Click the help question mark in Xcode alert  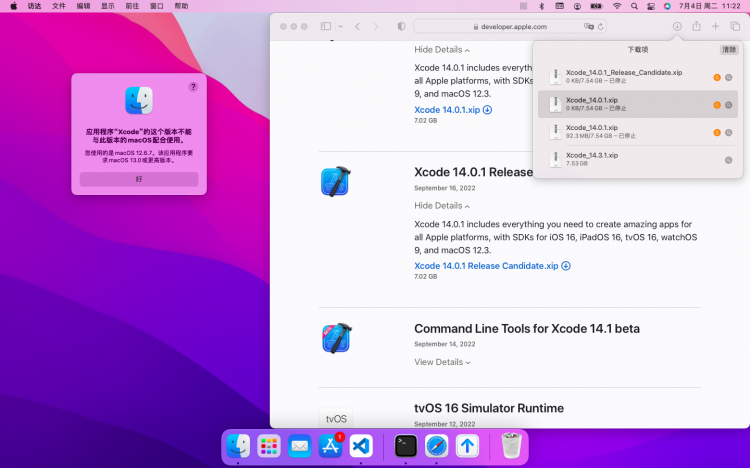tap(193, 87)
